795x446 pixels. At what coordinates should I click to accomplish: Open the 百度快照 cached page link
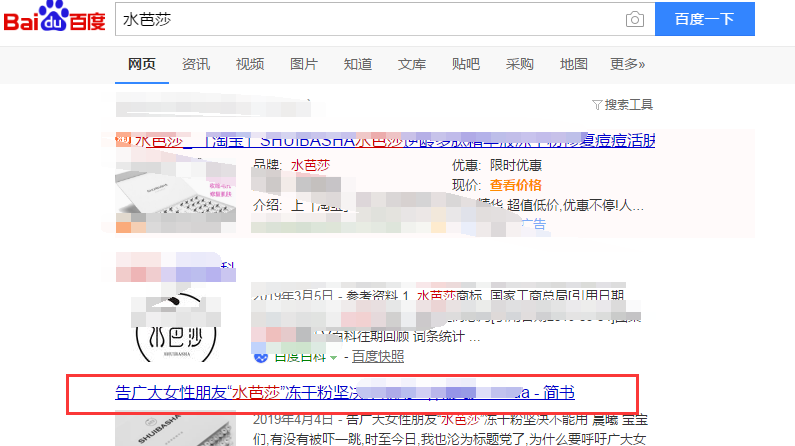(x=377, y=357)
